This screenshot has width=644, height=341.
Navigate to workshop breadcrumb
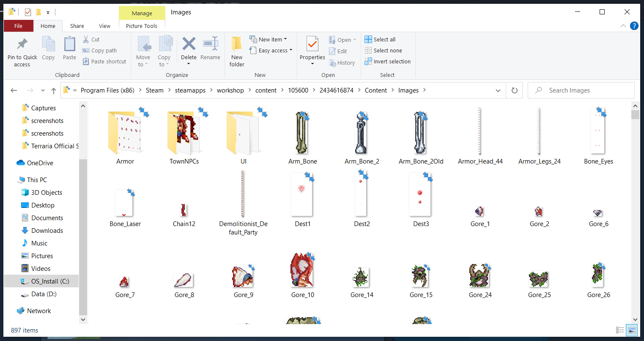click(x=230, y=90)
